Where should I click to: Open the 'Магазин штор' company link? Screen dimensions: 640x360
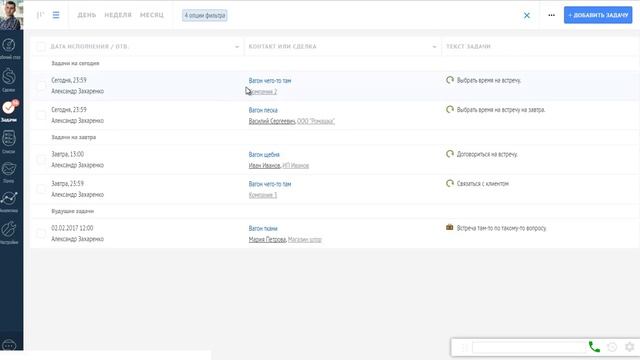[304, 240]
